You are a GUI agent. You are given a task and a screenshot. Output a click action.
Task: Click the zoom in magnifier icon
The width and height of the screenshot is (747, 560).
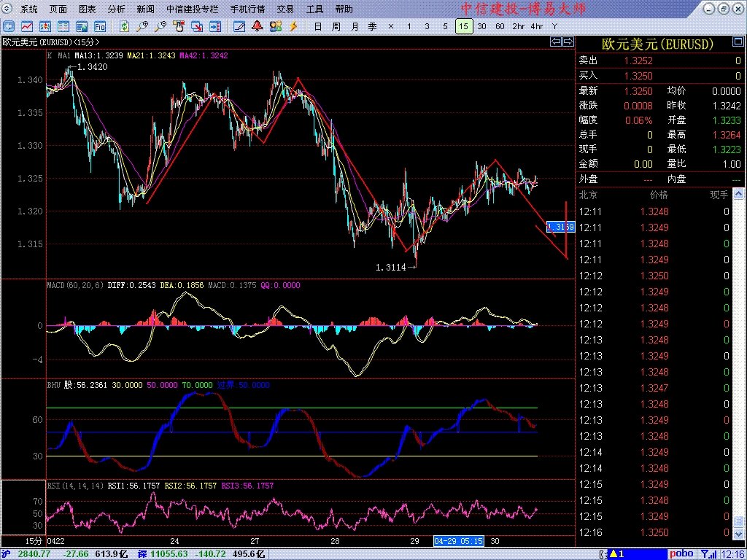pyautogui.click(x=143, y=26)
